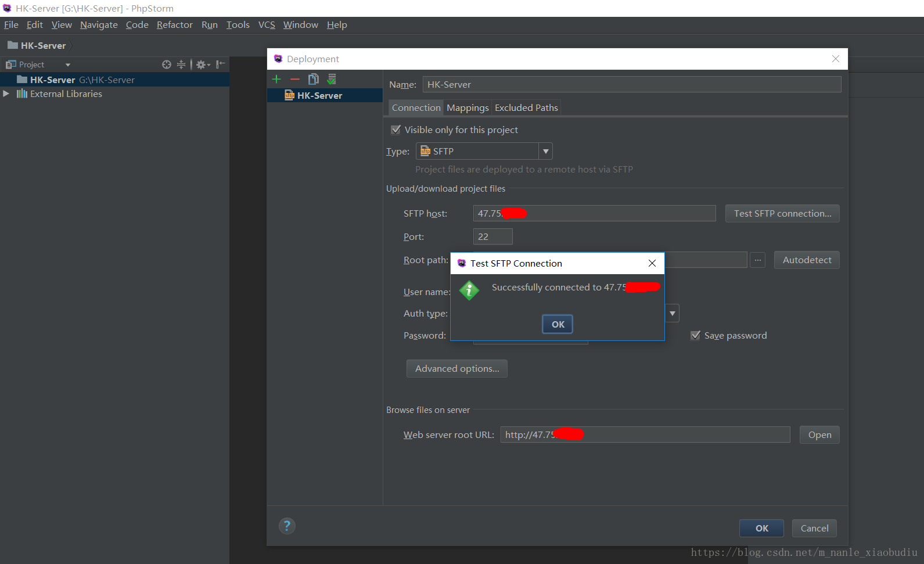Expand External Libraries tree node
The image size is (924, 564).
6,94
